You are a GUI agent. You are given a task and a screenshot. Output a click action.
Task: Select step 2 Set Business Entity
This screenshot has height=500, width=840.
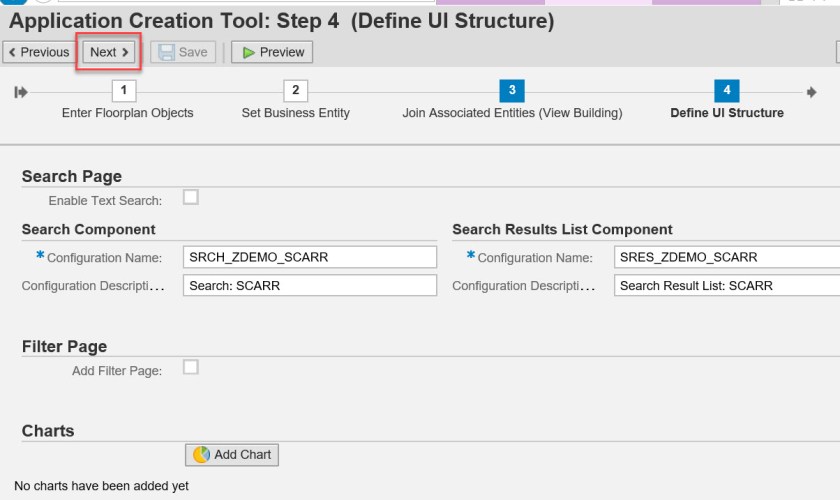pos(295,91)
